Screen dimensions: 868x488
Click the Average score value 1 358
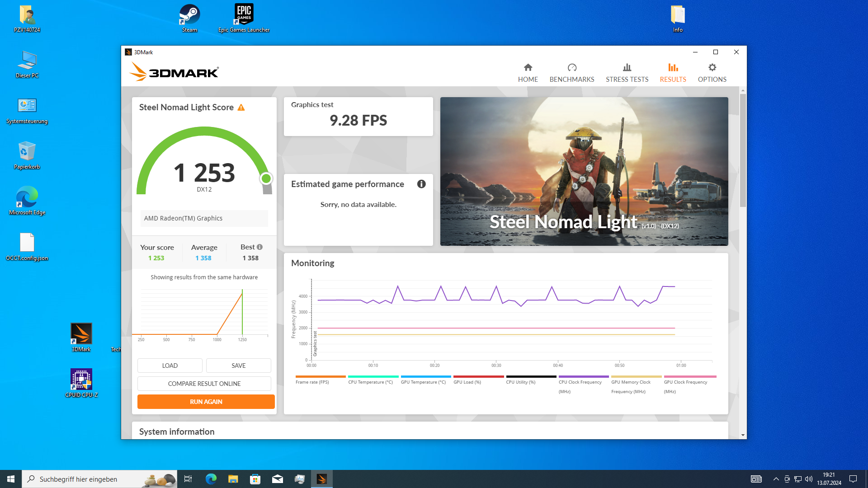tap(203, 258)
